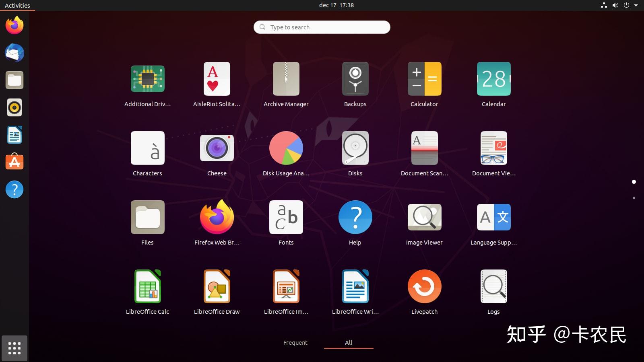Open Archive Manager
Image resolution: width=644 pixels, height=362 pixels.
286,79
